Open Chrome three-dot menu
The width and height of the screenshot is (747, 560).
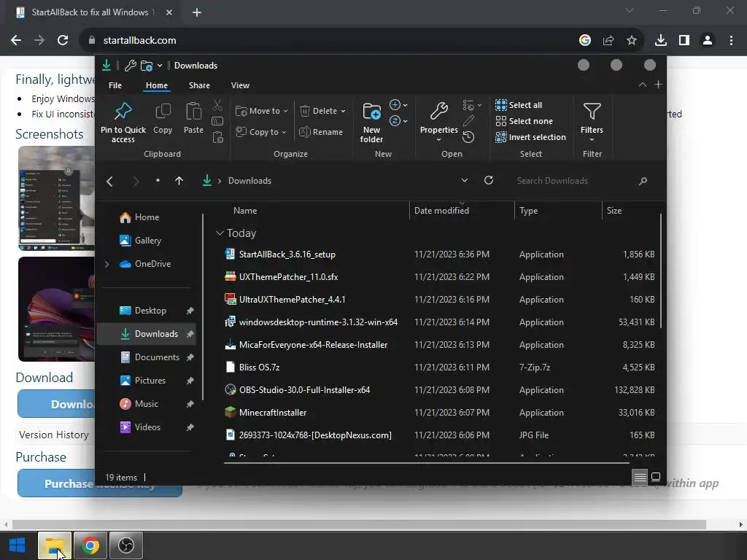731,41
